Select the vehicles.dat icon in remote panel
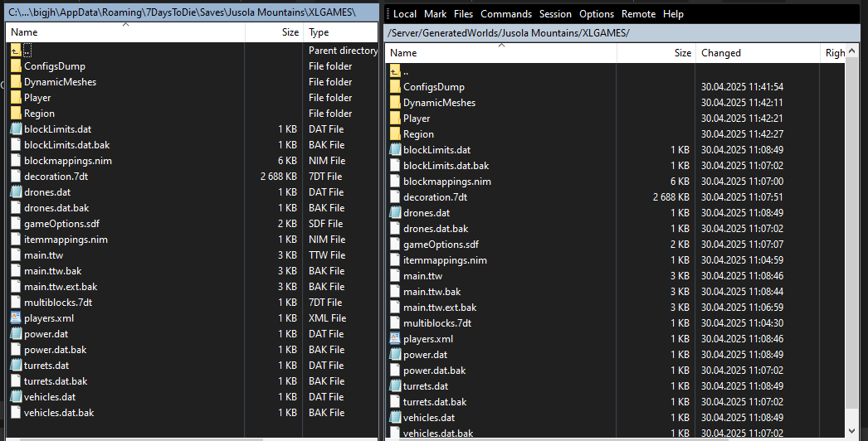This screenshot has width=868, height=441. [x=395, y=418]
